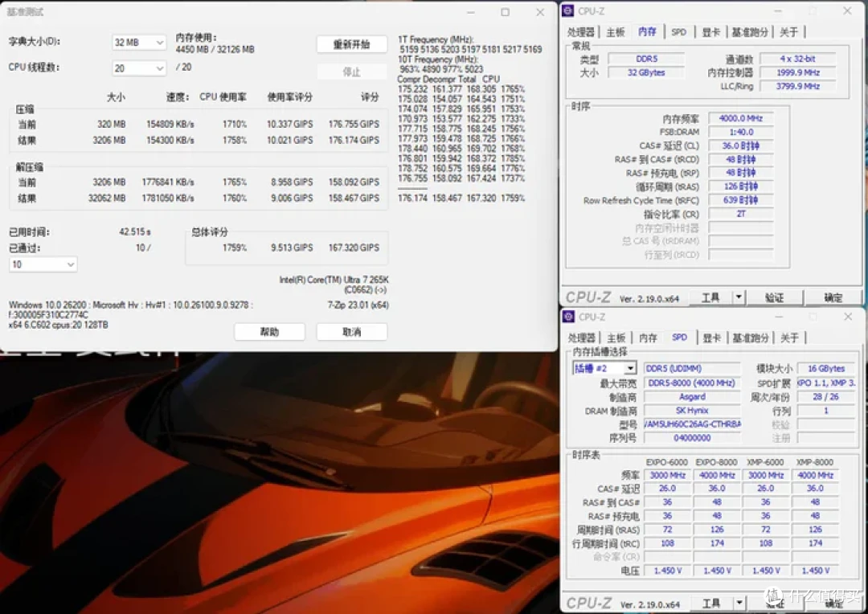The image size is (868, 614).
Task: Click the 7-Zip 23.01 (x64) version text
Action: coord(358,305)
